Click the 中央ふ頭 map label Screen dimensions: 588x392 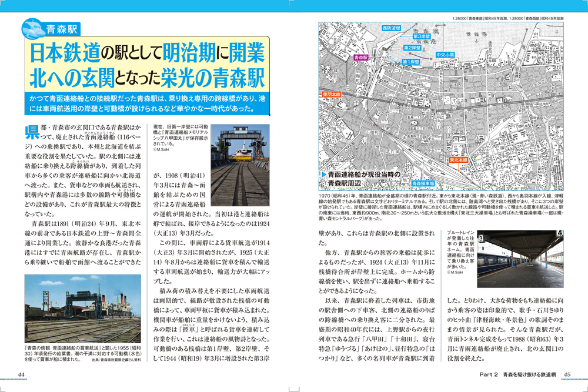point(445,55)
